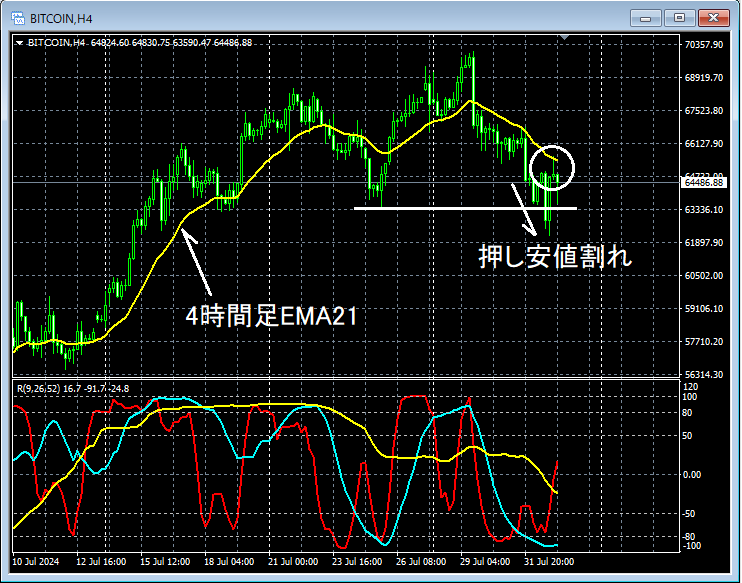Click price axis value 56314.30
742x583 pixels.
[x=704, y=374]
